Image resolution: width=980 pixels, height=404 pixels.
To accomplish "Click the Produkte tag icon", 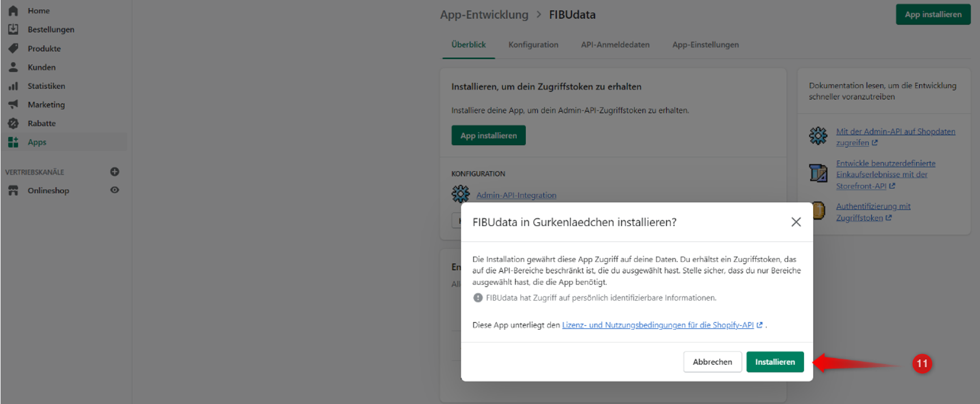I will [13, 48].
